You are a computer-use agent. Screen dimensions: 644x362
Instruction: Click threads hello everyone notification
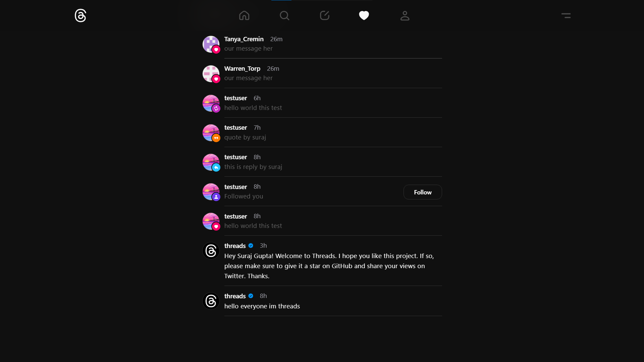[322, 301]
